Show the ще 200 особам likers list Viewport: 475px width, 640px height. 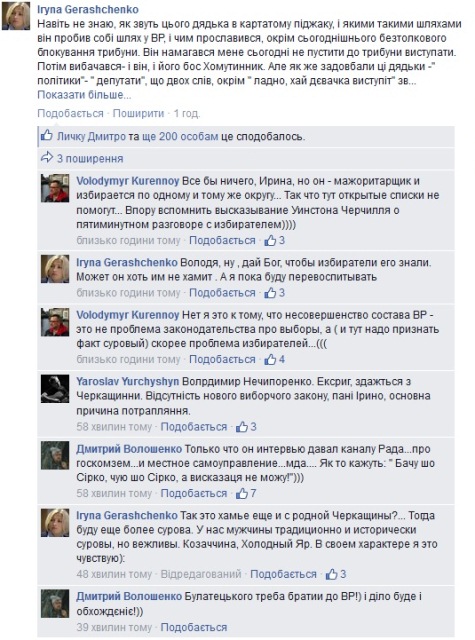click(180, 136)
